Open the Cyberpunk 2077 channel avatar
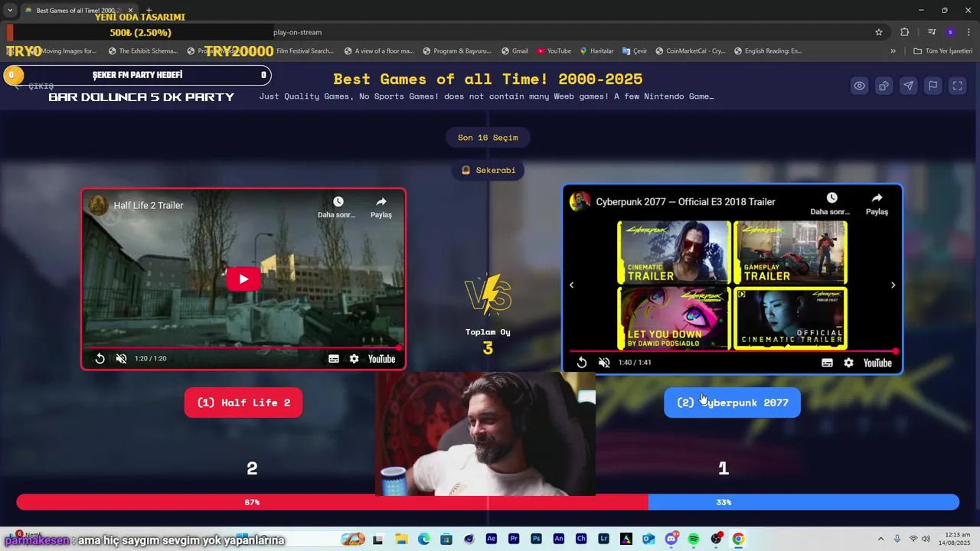 coord(580,201)
